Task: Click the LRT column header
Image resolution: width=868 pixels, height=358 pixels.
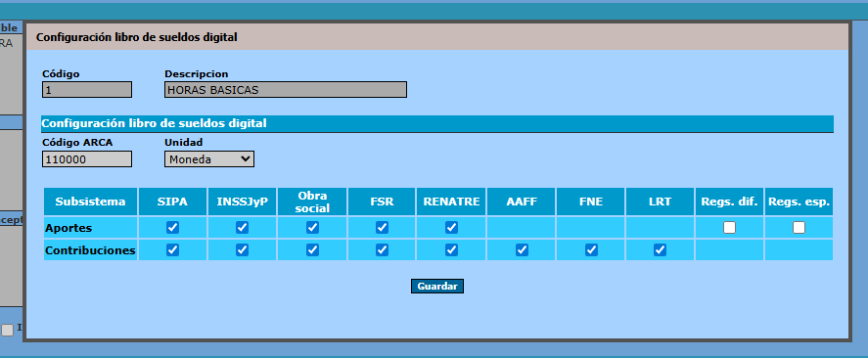Action: [660, 201]
